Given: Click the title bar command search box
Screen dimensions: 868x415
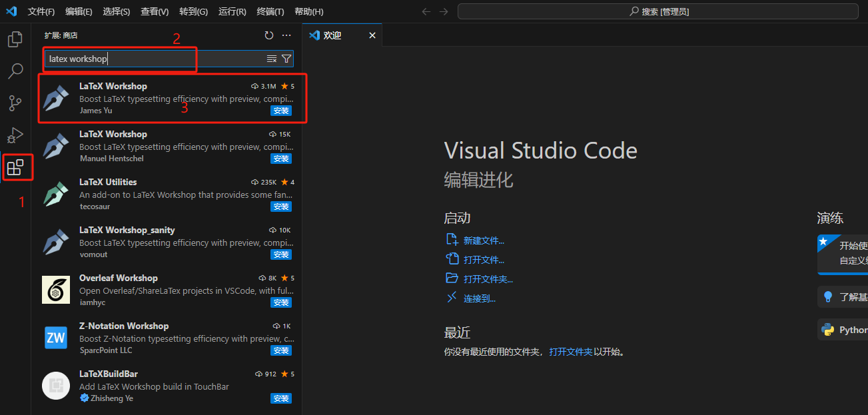Looking at the screenshot, I should pos(658,11).
